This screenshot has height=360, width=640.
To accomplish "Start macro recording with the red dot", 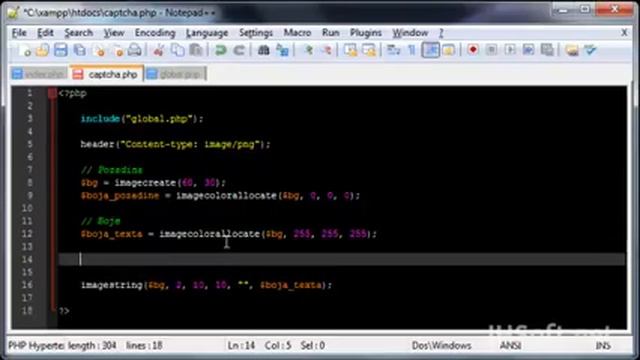I will 473,50.
